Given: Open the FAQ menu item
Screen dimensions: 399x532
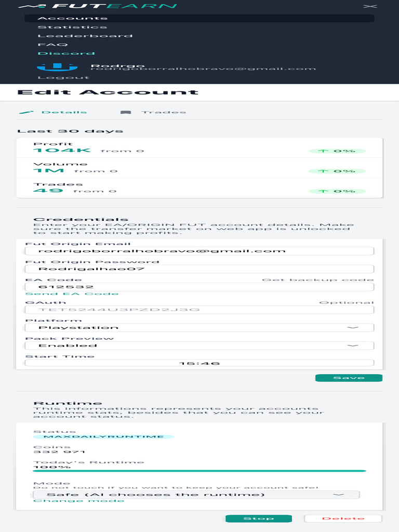Looking at the screenshot, I should [x=52, y=45].
